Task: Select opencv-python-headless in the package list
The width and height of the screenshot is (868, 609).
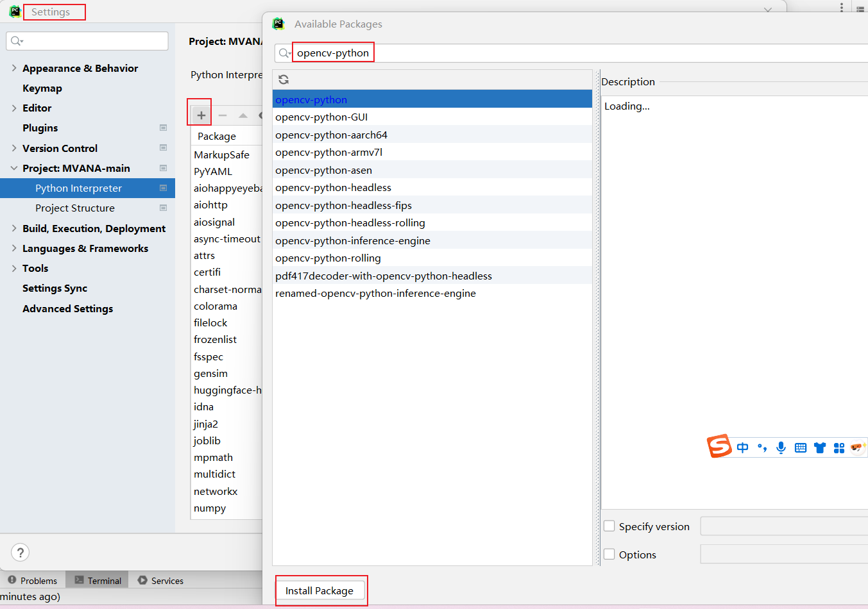Action: pyautogui.click(x=333, y=187)
